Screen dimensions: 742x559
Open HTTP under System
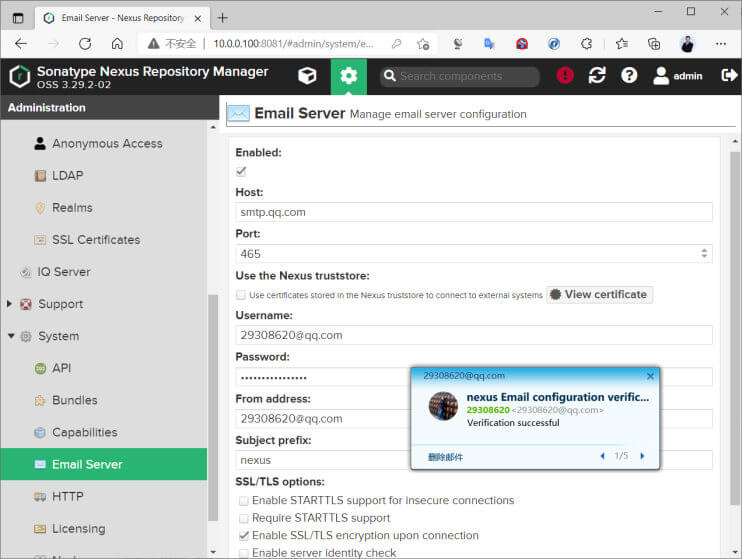[x=68, y=497]
